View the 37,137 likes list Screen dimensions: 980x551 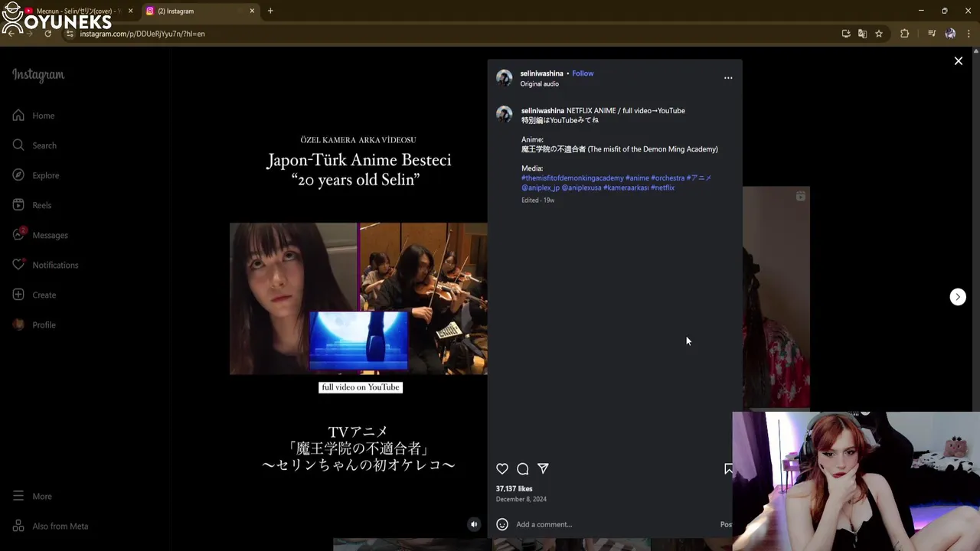tap(514, 489)
